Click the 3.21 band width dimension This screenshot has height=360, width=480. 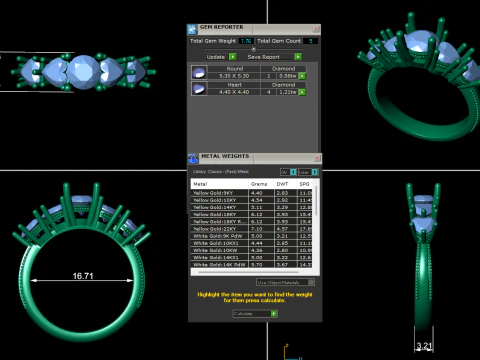424,346
